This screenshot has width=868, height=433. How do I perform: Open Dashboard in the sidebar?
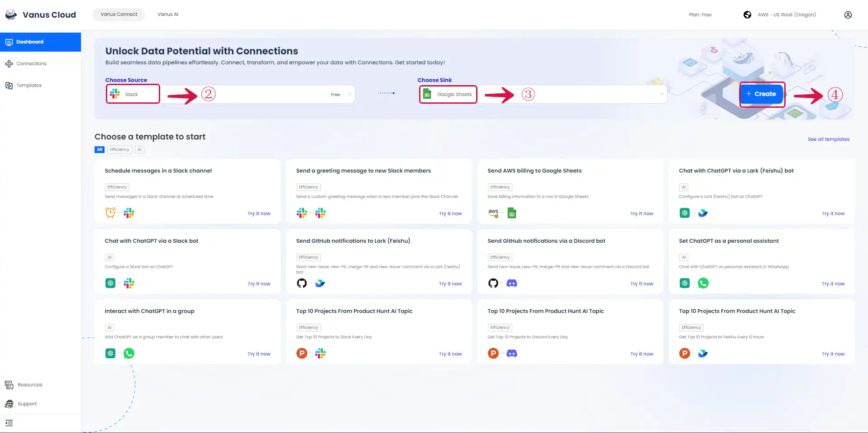tap(40, 42)
